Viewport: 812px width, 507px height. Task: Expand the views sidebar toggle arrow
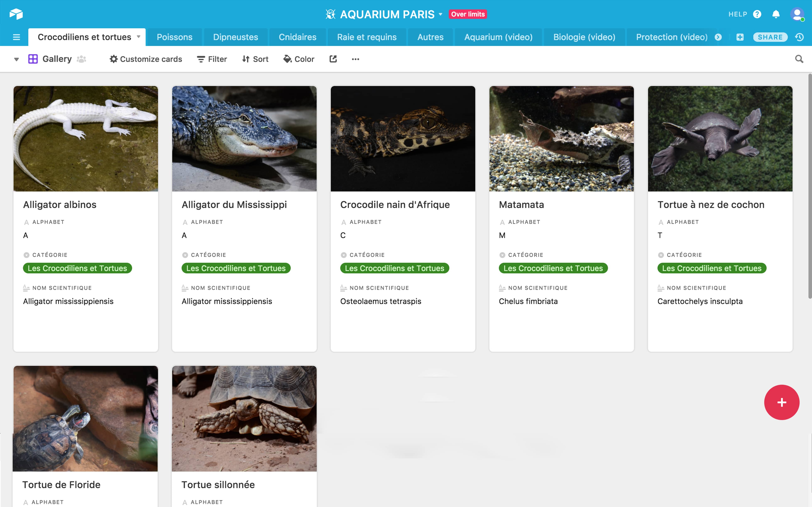pos(16,59)
